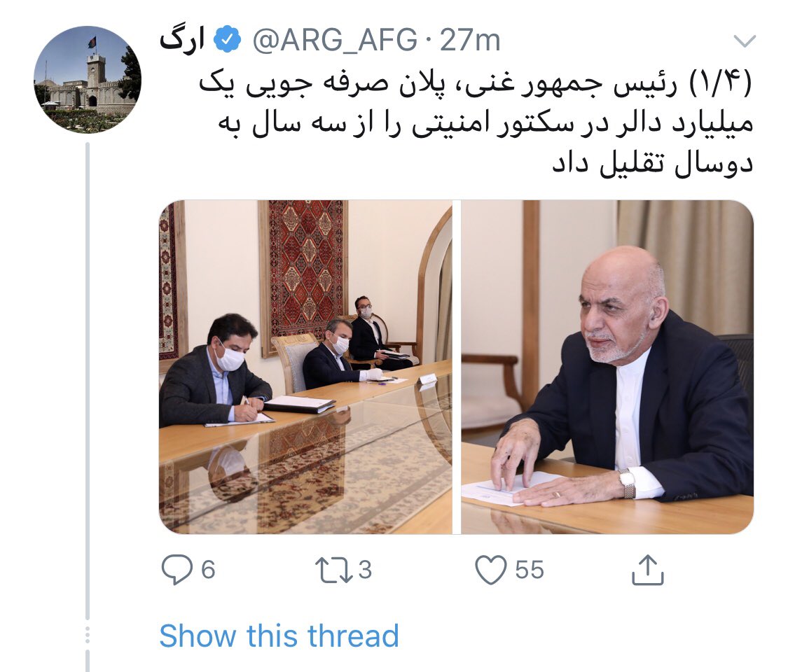Screen dimensions: 788x672
Task: Click the Persian tweet text body
Action: click(476, 124)
